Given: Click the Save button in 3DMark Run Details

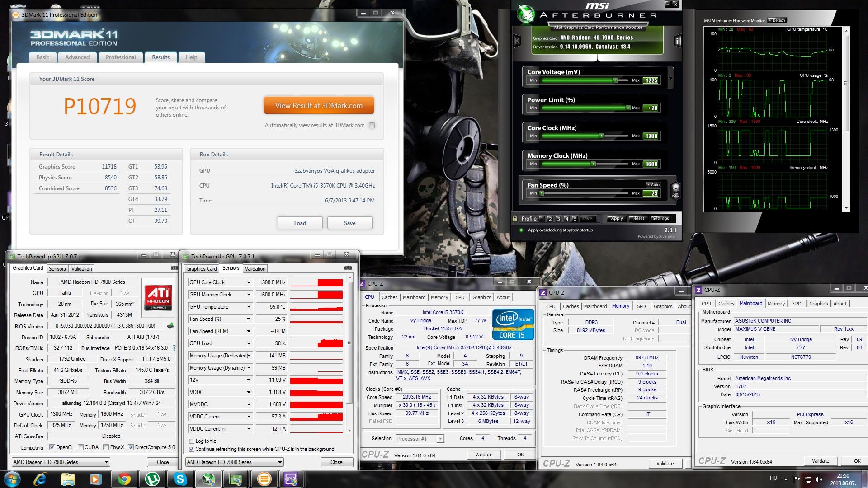Looking at the screenshot, I should pyautogui.click(x=349, y=223).
